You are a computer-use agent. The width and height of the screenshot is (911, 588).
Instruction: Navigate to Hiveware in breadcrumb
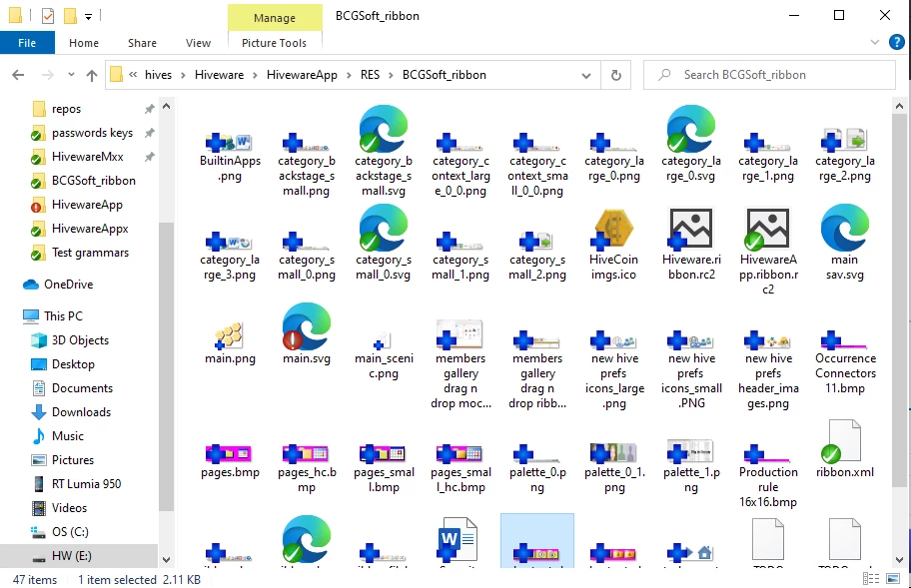[x=219, y=75]
